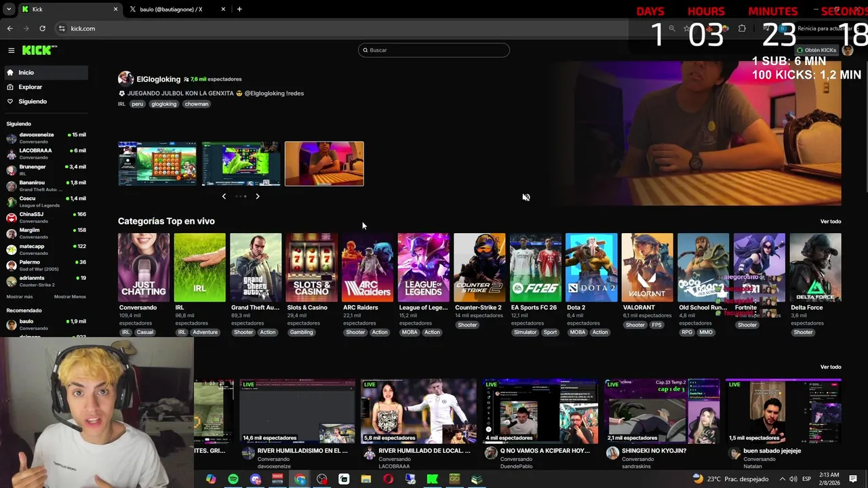Select second featured stream thumbnail
The image size is (868, 488).
click(x=241, y=163)
